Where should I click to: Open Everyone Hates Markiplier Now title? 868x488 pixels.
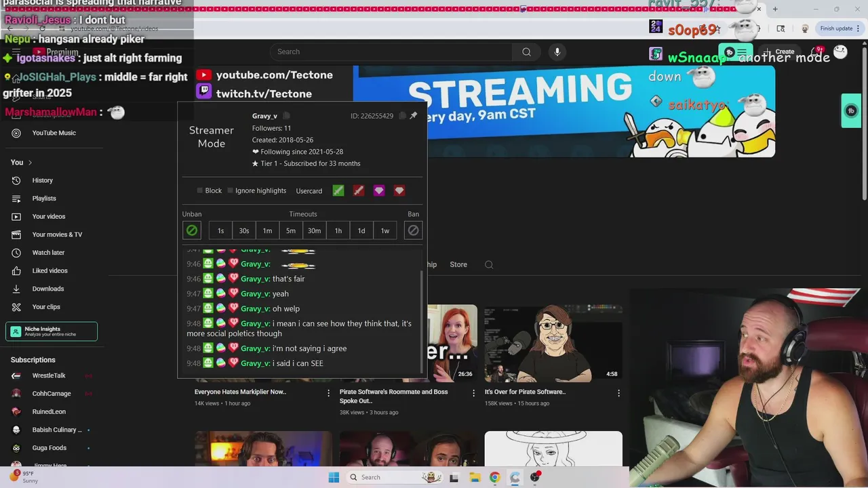[x=240, y=392]
